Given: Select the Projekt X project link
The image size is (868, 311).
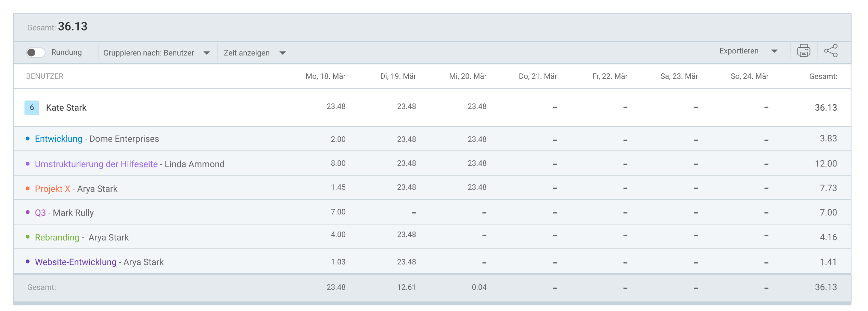Looking at the screenshot, I should pos(52,189).
